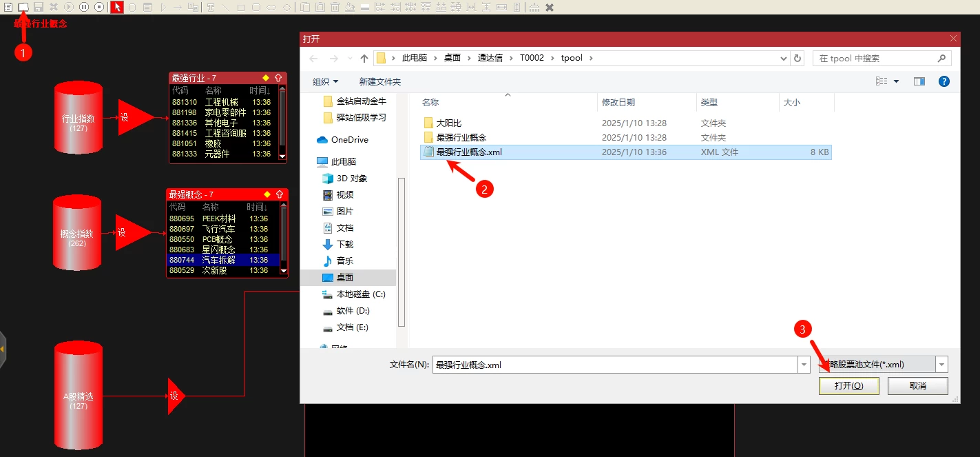
Task: Select the text T tool
Action: click(x=211, y=7)
